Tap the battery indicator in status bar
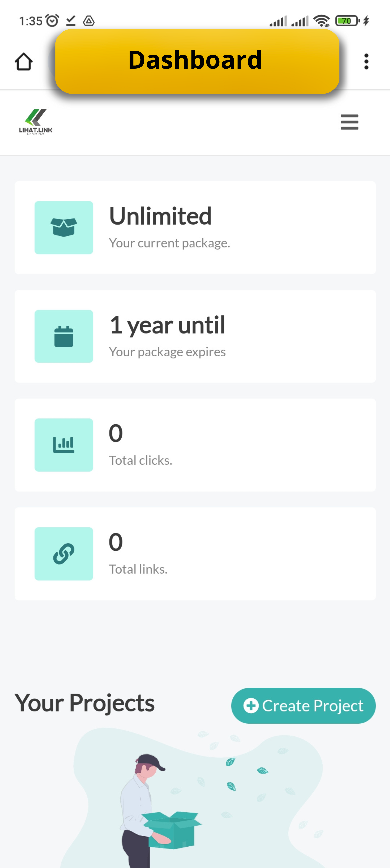 pos(347,21)
